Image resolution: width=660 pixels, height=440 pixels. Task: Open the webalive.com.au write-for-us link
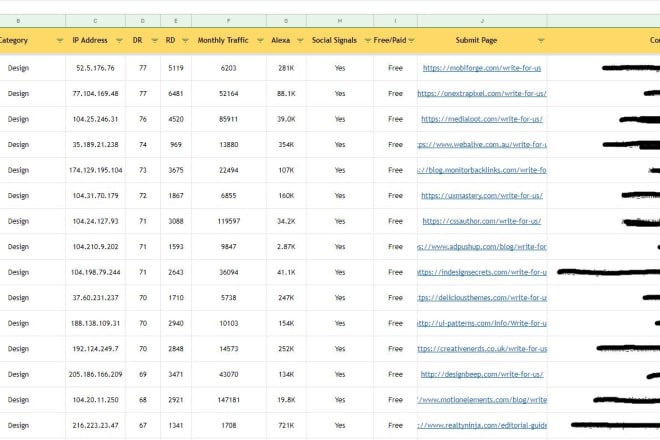tap(482, 144)
